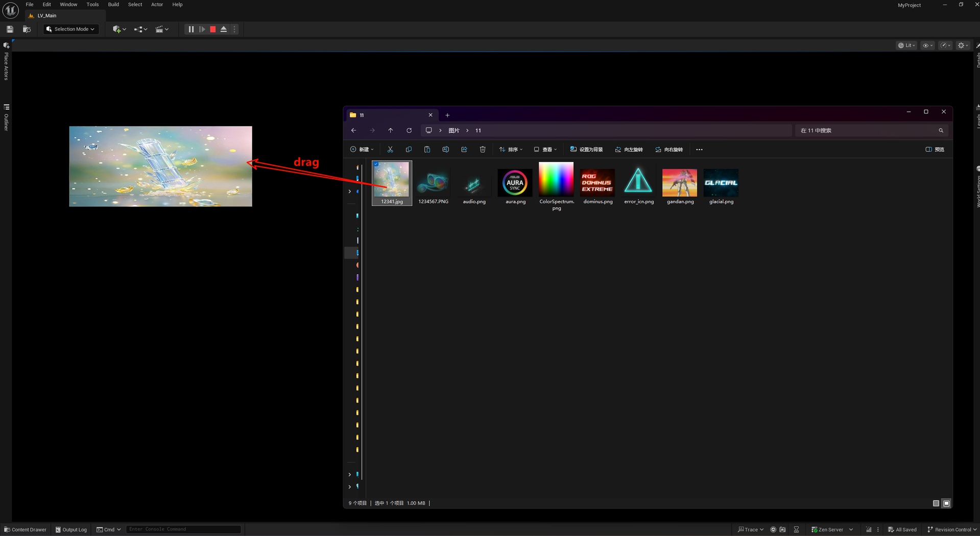Open the Output Log
This screenshot has width=980, height=536.
(71, 529)
